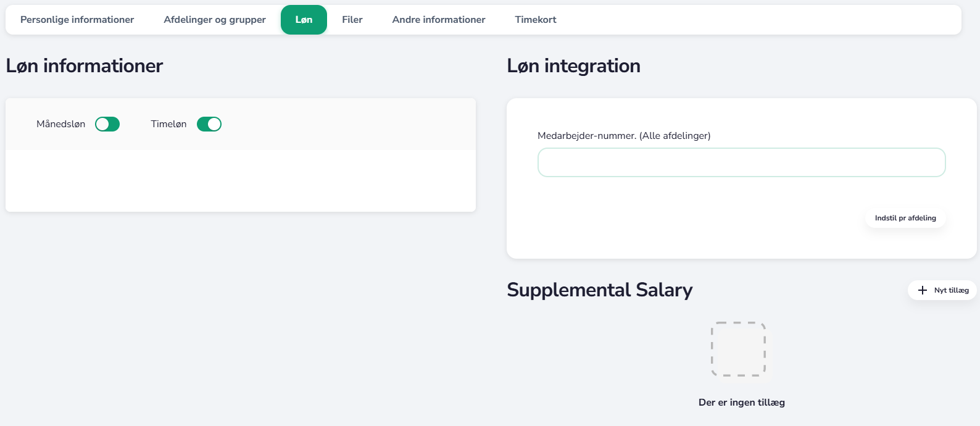Focus the Medarbejder-nummer input field

coord(741,162)
